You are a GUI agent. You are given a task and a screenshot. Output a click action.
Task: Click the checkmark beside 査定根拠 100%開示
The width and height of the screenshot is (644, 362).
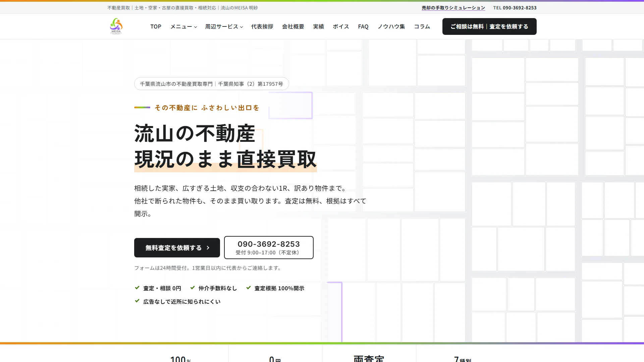249,288
